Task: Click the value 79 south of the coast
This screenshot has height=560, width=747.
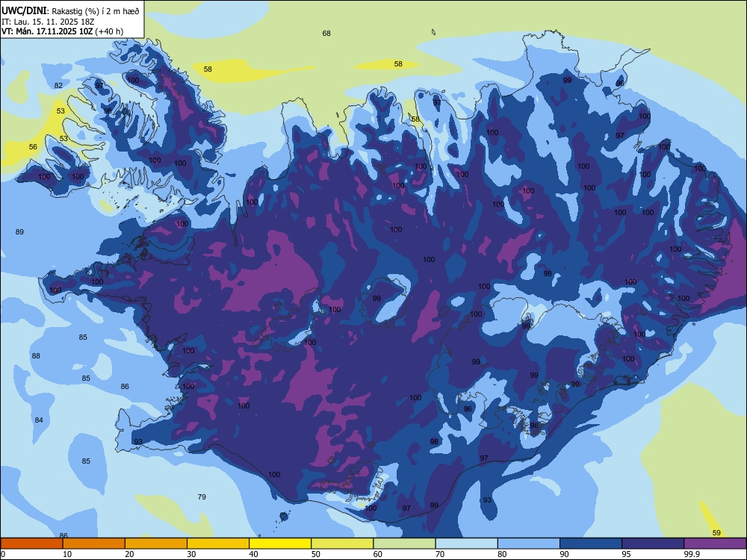Action: point(202,497)
